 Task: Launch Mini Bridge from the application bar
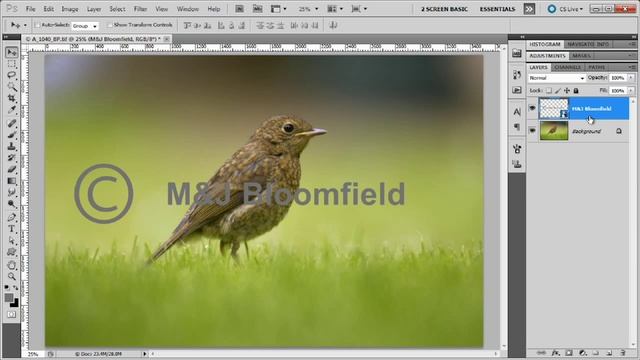(257, 9)
